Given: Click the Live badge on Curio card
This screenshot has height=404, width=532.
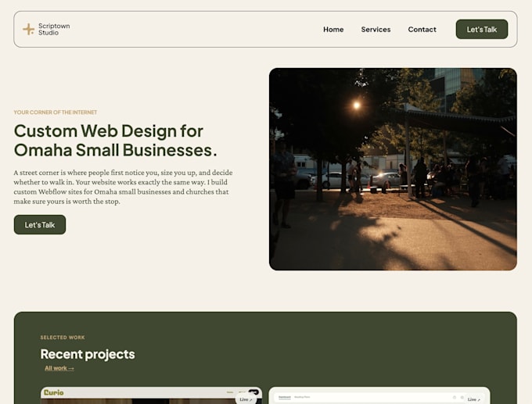Looking at the screenshot, I should coord(246,399).
